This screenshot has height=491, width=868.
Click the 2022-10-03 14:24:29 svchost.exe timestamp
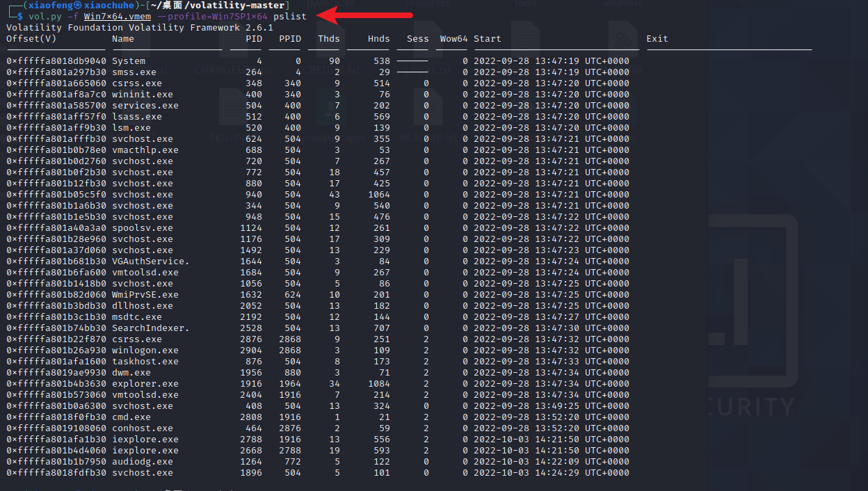click(x=552, y=472)
